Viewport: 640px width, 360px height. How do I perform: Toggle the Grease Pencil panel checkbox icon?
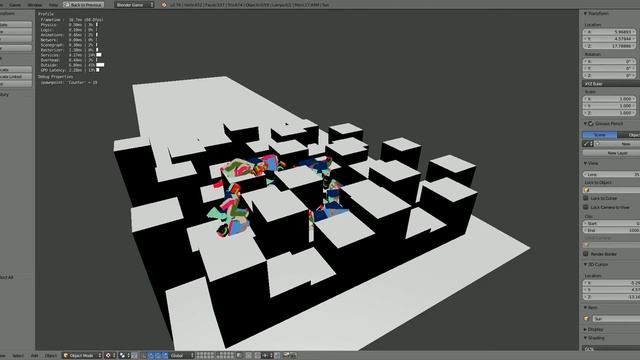tap(591, 124)
